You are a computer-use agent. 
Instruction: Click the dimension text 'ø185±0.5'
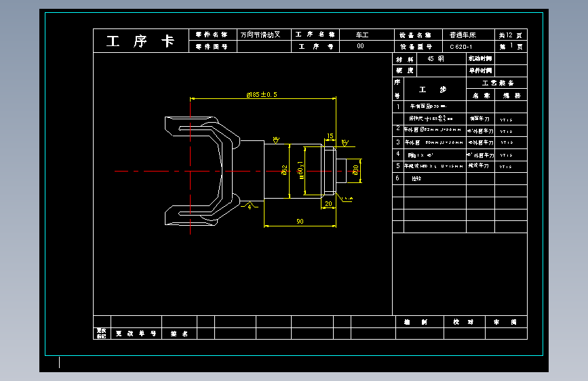pyautogui.click(x=262, y=94)
